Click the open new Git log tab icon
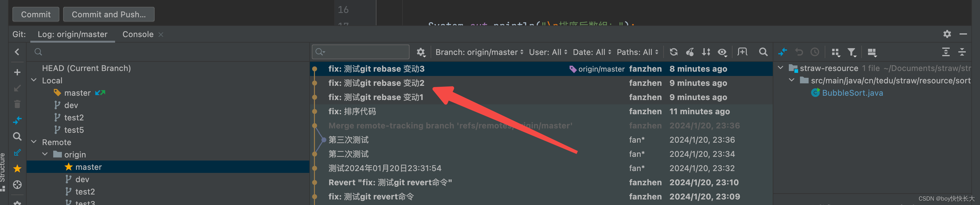The height and width of the screenshot is (205, 980). tap(742, 52)
